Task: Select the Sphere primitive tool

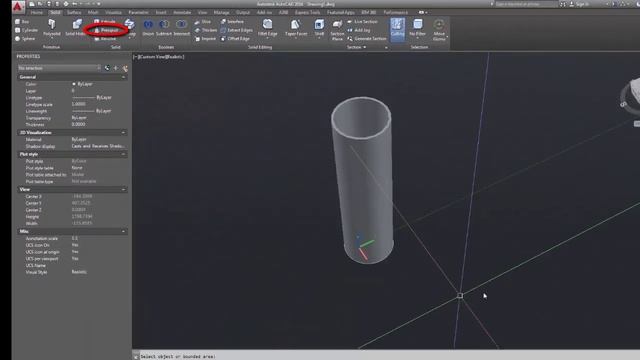Action: coord(25,39)
